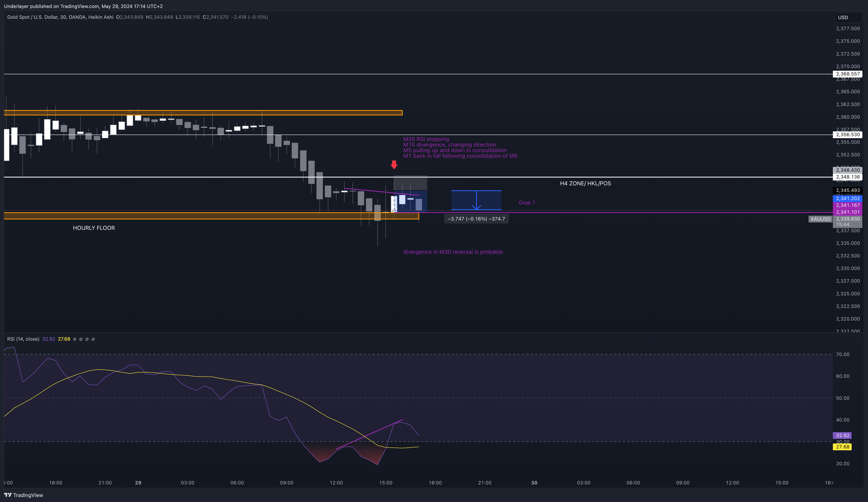This screenshot has height=502, width=868.
Task: Click the M1 back in fall note line
Action: [460, 156]
